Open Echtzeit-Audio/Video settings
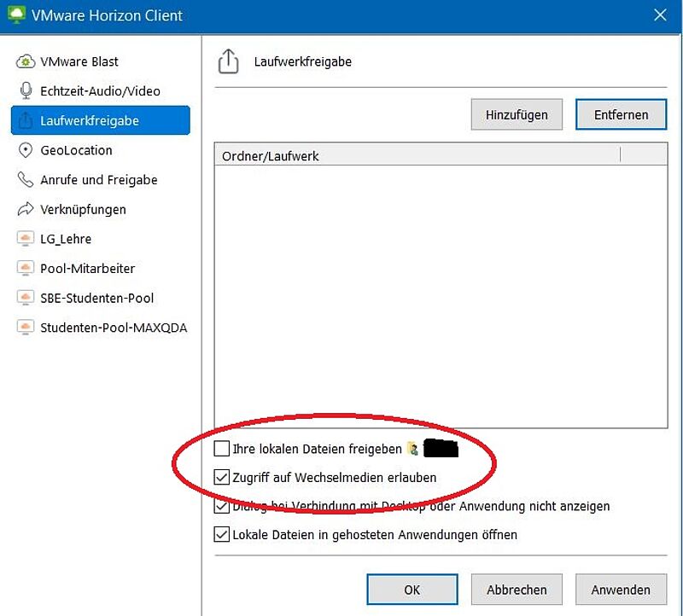683x616 pixels. pyautogui.click(x=101, y=91)
